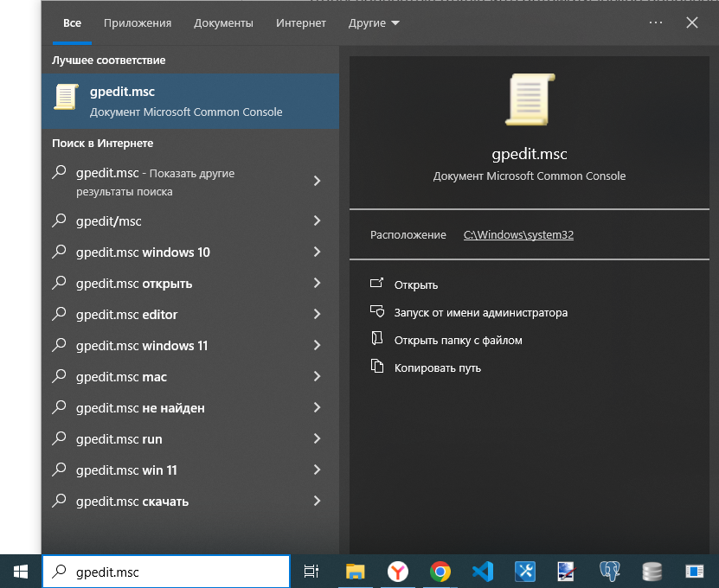This screenshot has height=588, width=719.
Task: Launch Google Chrome from the taskbar
Action: tap(440, 572)
